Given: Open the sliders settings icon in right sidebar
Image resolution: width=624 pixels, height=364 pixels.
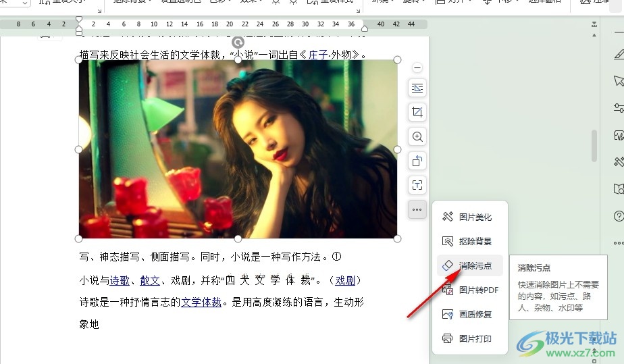Looking at the screenshot, I should pos(618,108).
